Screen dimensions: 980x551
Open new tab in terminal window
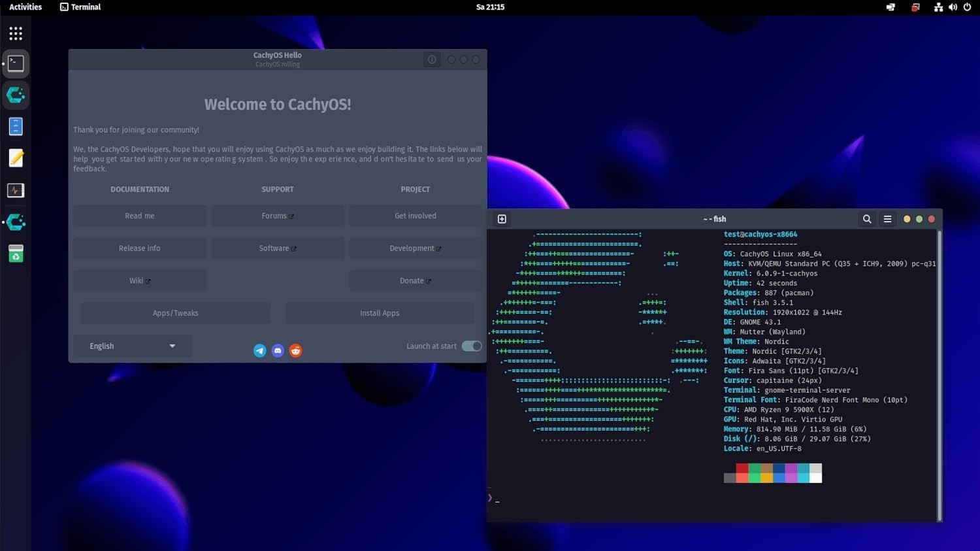502,219
